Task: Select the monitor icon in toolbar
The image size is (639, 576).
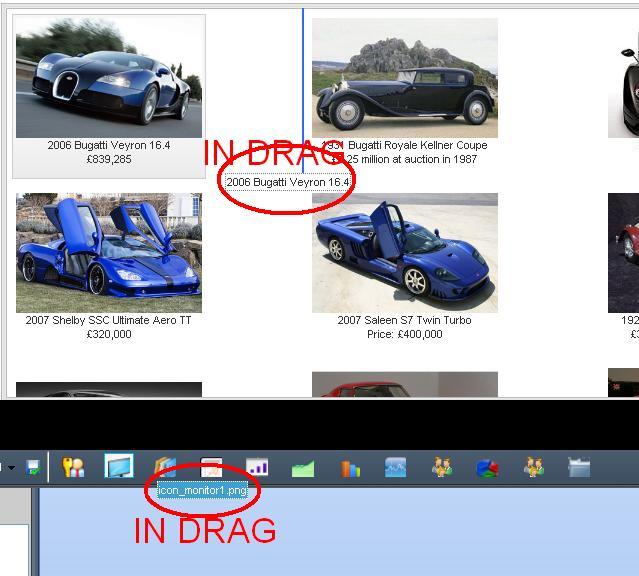Action: click(x=119, y=467)
